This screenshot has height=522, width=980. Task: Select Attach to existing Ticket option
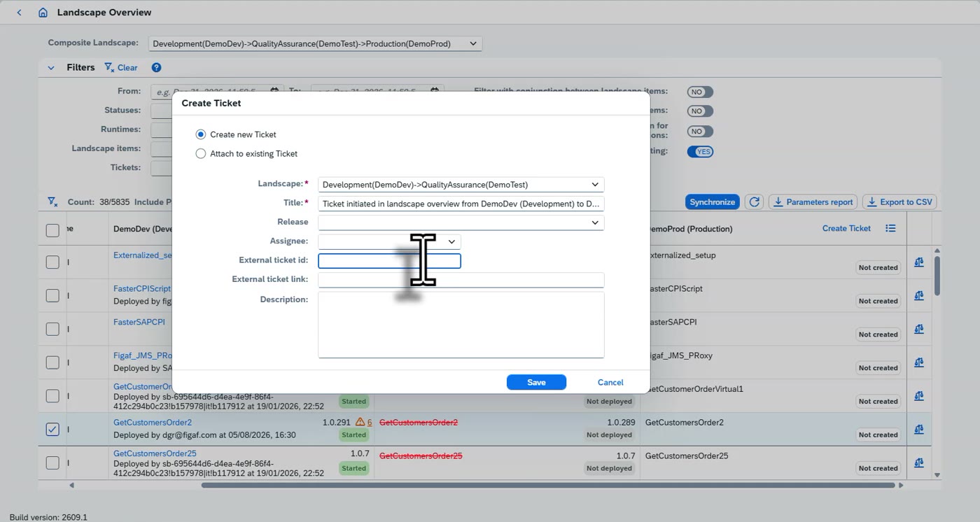click(201, 154)
